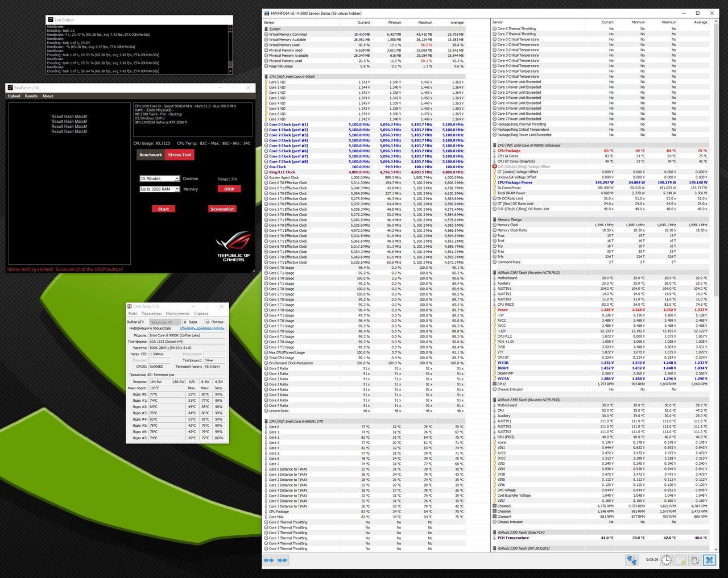Click the icon beside CPU Package Power
The image size is (728, 578).
pyautogui.click(x=494, y=182)
